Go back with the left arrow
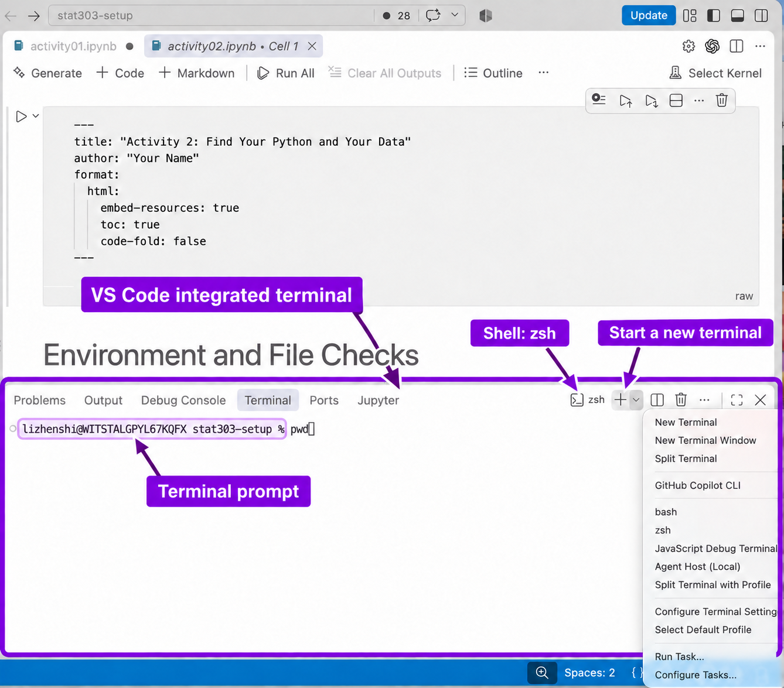This screenshot has width=784, height=688. (x=11, y=16)
